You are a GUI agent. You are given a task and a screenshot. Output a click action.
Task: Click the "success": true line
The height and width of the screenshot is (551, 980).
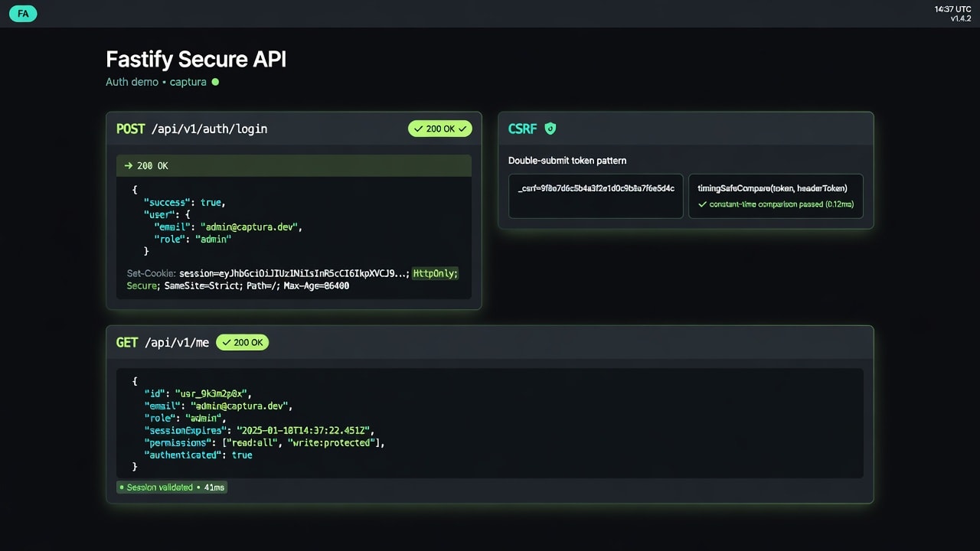[185, 203]
